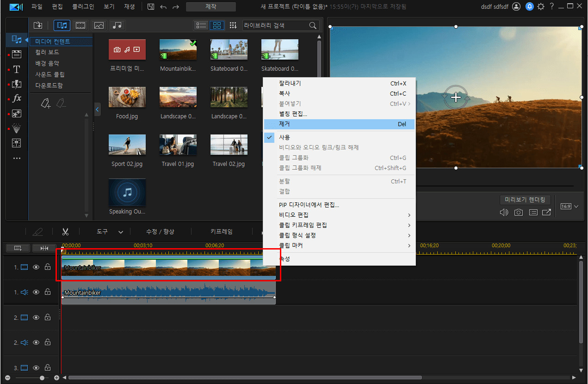Click the preview volume speaker icon
This screenshot has width=588, height=384.
[x=504, y=213]
